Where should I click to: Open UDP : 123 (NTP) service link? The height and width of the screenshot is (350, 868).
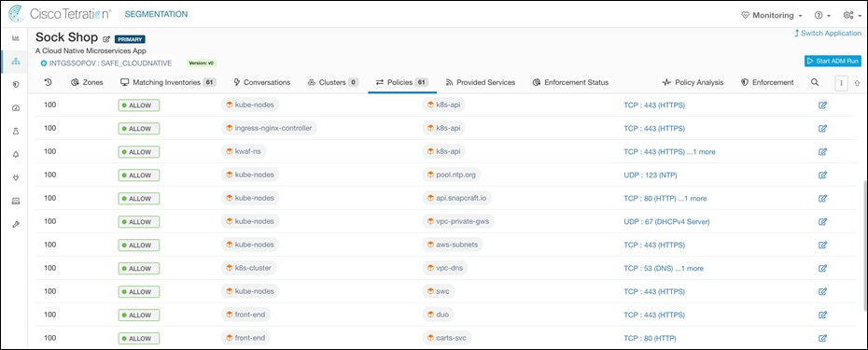pos(651,175)
